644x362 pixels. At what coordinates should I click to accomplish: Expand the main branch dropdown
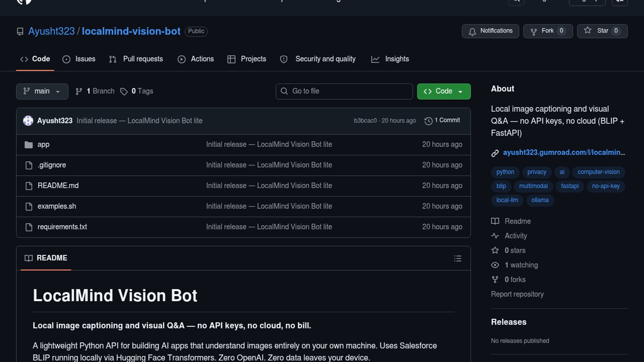point(42,91)
